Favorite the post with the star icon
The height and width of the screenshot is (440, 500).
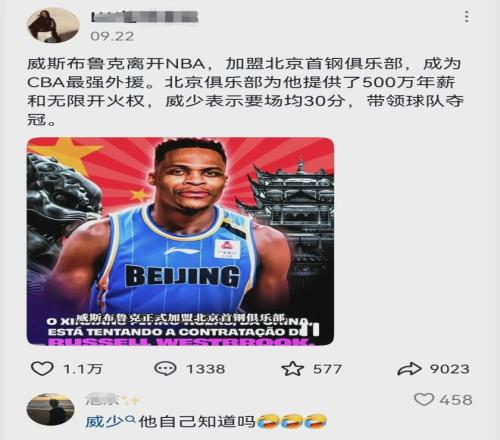click(292, 369)
